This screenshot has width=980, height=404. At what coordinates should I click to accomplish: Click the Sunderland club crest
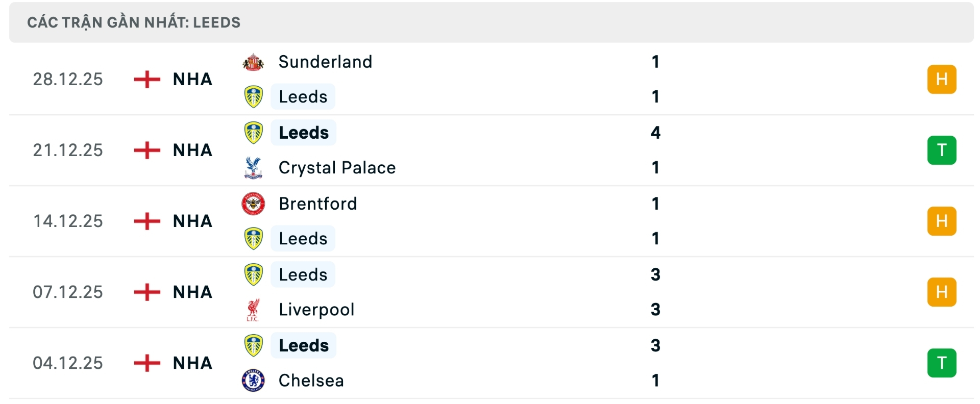point(254,62)
